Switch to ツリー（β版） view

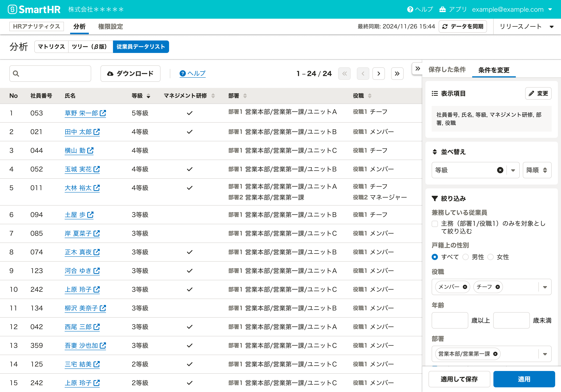(90, 47)
